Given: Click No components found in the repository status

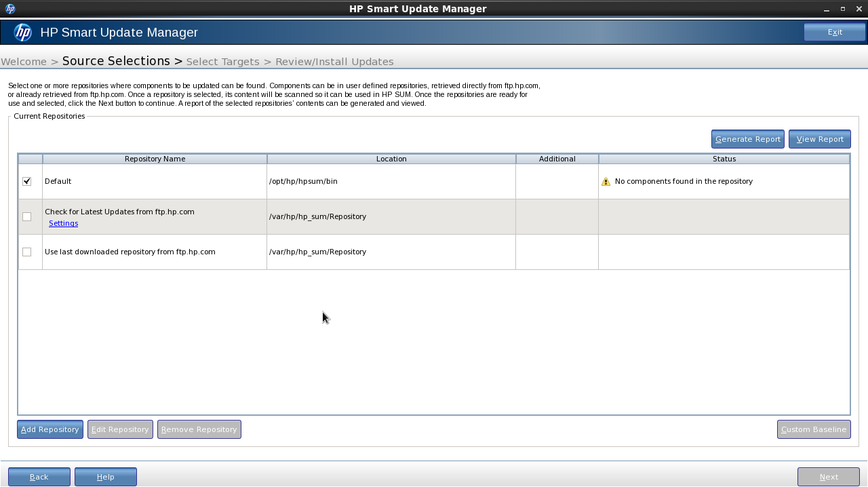Looking at the screenshot, I should point(684,182).
